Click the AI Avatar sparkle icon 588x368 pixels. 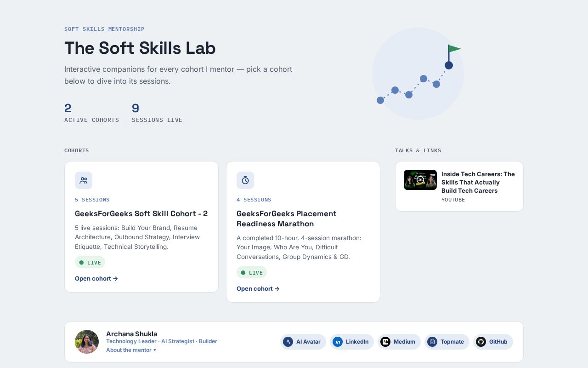(288, 342)
